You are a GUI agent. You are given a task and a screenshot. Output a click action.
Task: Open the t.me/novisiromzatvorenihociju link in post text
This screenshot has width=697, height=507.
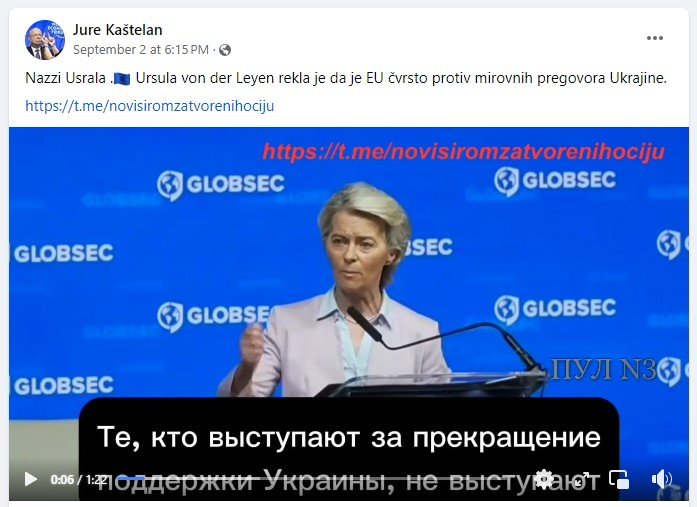pyautogui.click(x=149, y=106)
